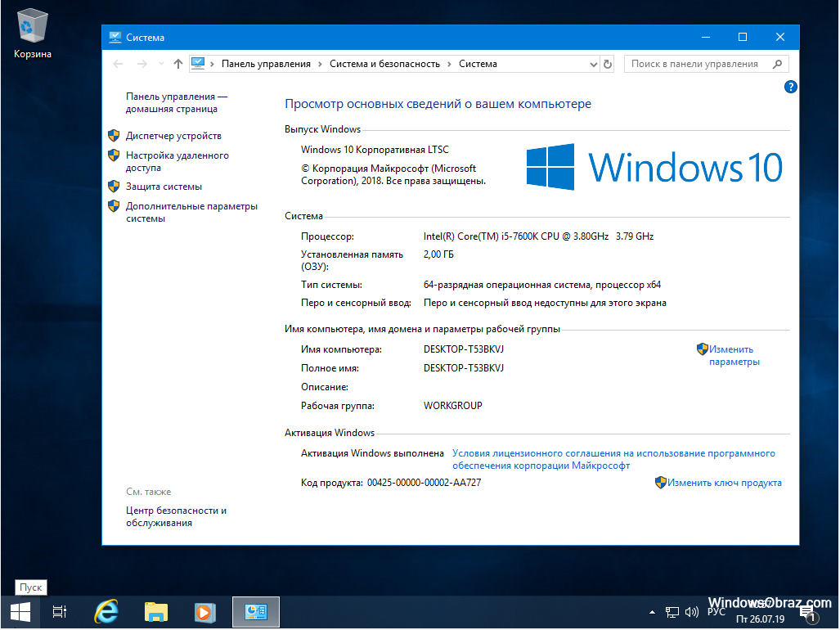Expand chevron after Панель управления breadcrumb
This screenshot has height=630, width=840.
point(320,65)
